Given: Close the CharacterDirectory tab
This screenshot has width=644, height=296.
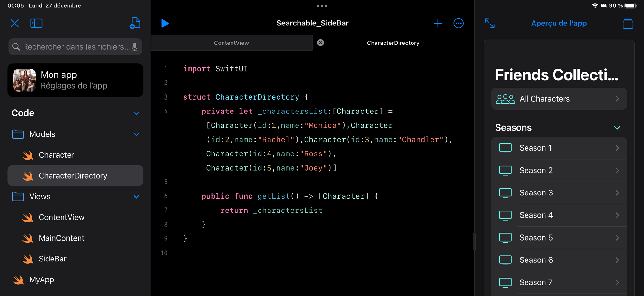Looking at the screenshot, I should coord(320,43).
